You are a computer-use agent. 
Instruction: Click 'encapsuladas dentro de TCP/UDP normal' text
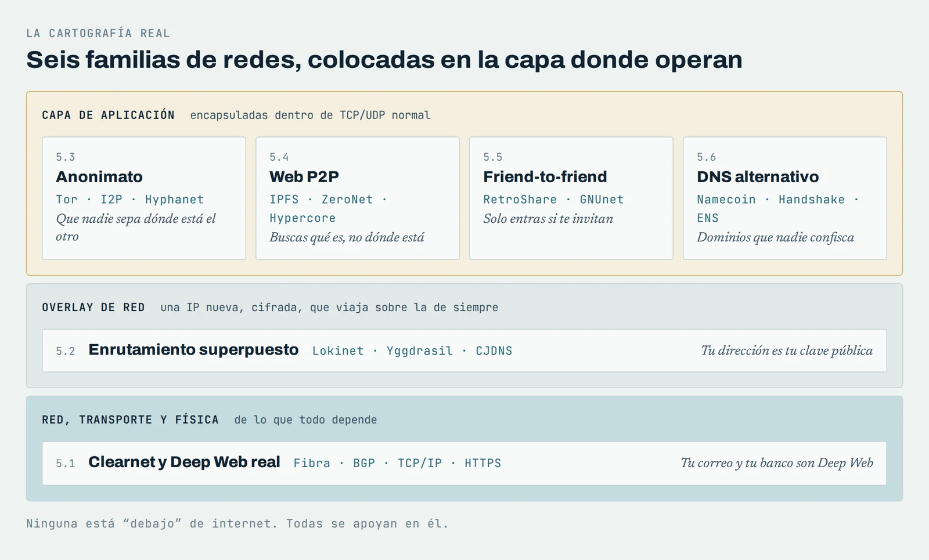pyautogui.click(x=311, y=115)
